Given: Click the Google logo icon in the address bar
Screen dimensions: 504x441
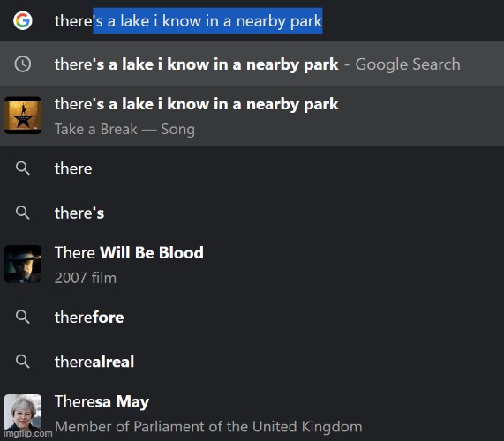Looking at the screenshot, I should [22, 20].
